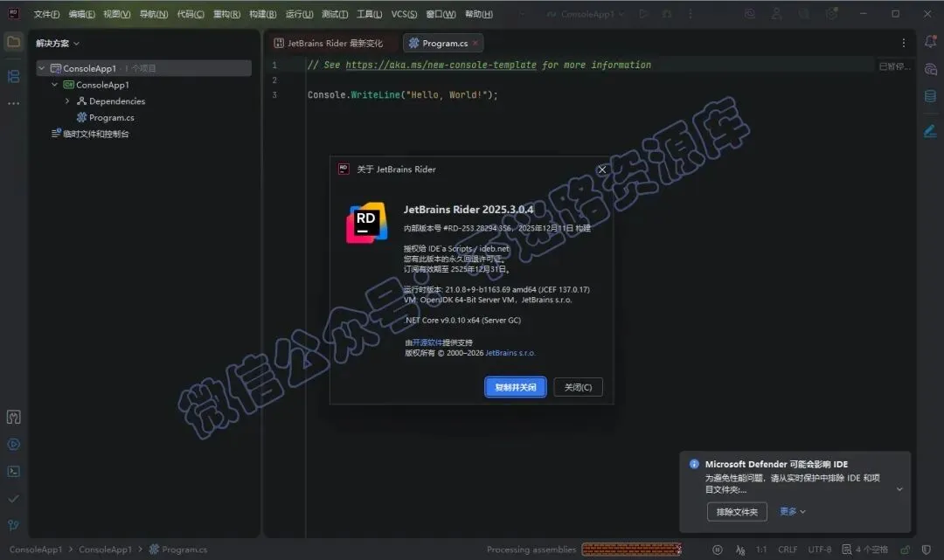This screenshot has width=944, height=560.
Task: Open the 导航(N) menu
Action: (x=154, y=14)
